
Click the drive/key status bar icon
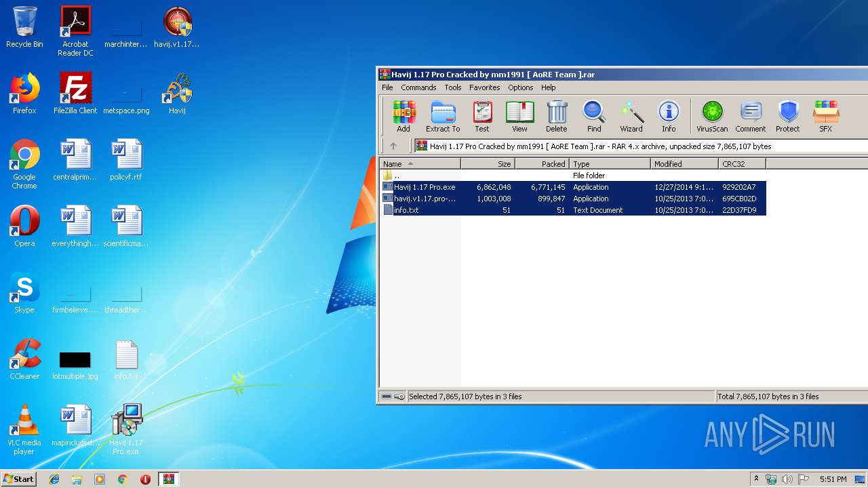[x=393, y=396]
